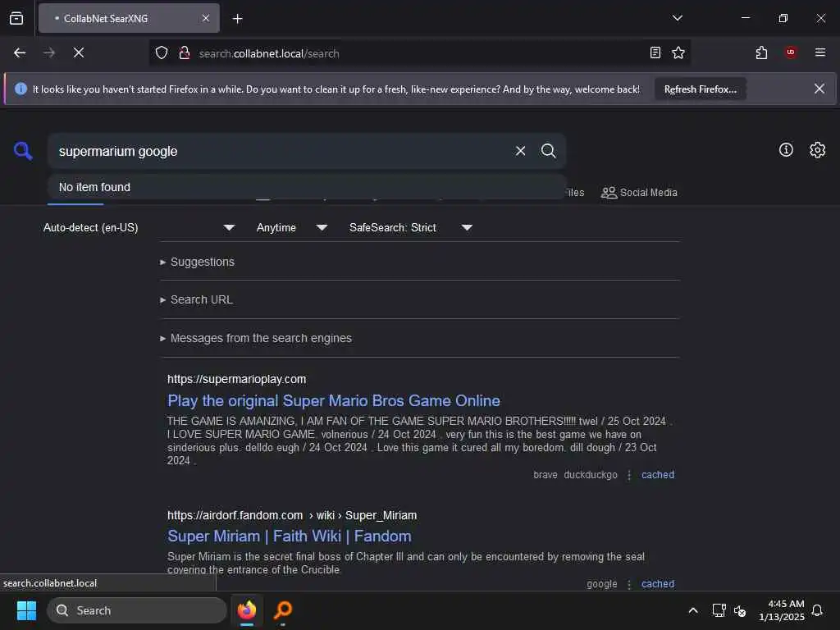840x630 pixels.
Task: Open notifications bell in taskbar
Action: (x=817, y=610)
